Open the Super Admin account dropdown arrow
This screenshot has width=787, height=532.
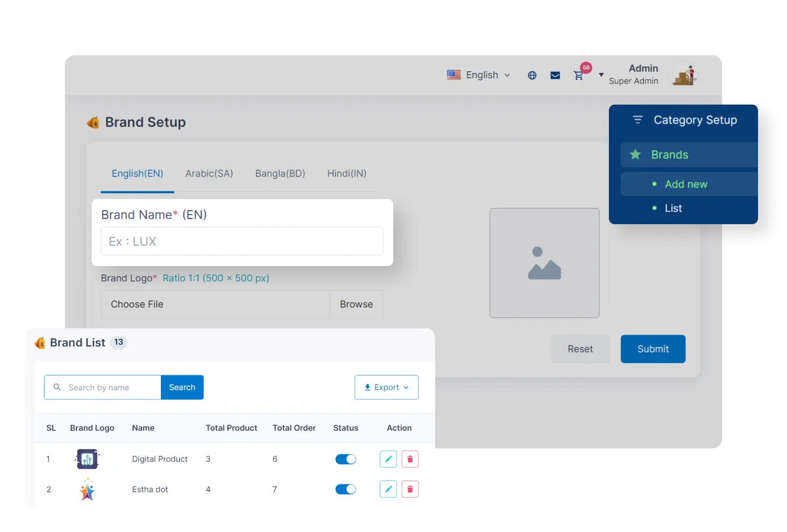click(601, 75)
